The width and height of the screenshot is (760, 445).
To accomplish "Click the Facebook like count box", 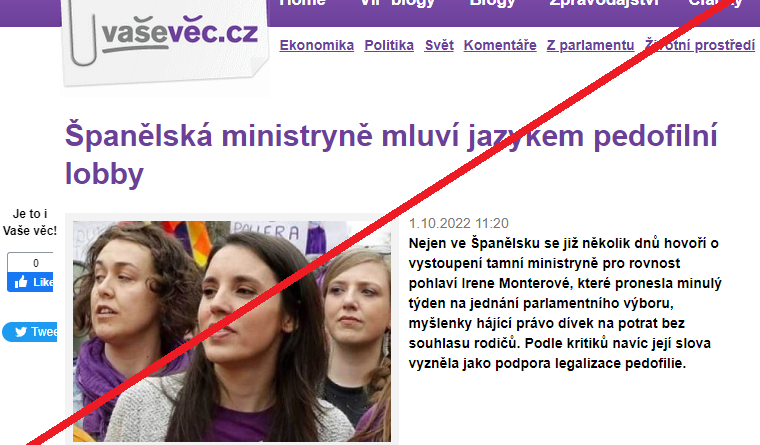I will coord(30,263).
